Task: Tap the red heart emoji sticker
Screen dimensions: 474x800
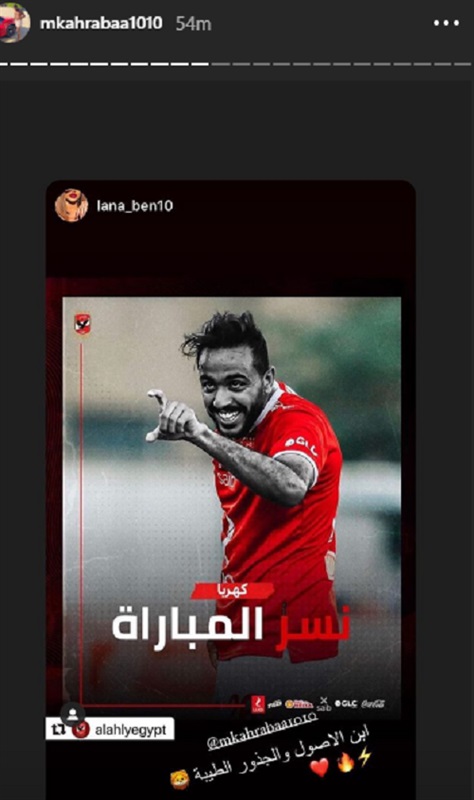Action: (x=320, y=767)
